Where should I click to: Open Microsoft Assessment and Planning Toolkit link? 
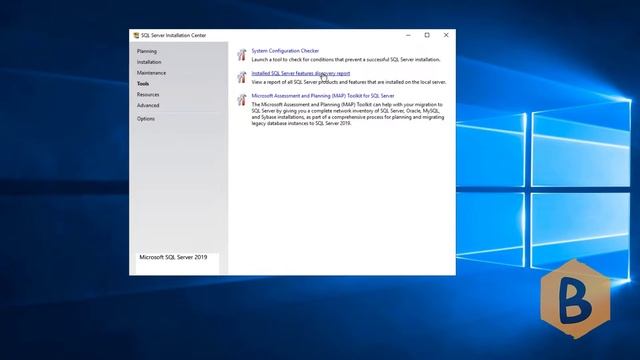[x=323, y=96]
